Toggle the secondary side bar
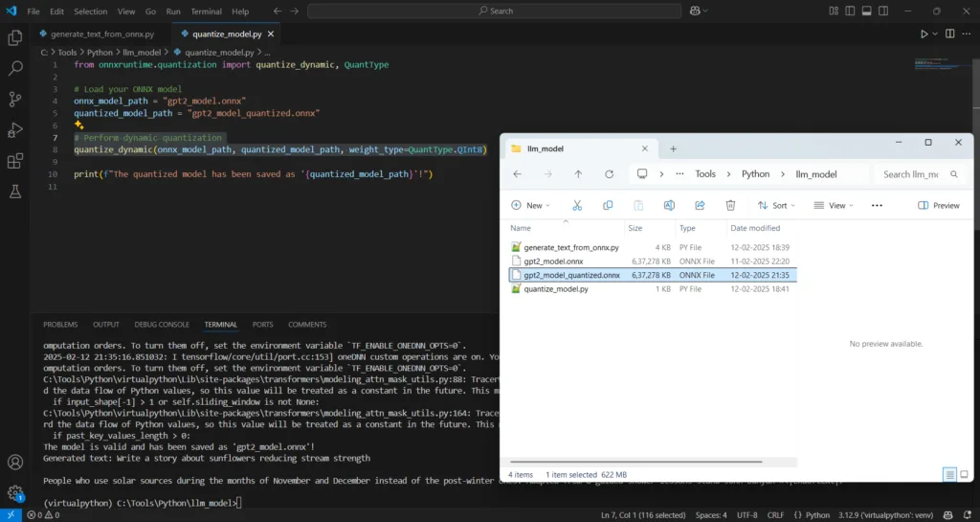980x522 pixels. [883, 11]
